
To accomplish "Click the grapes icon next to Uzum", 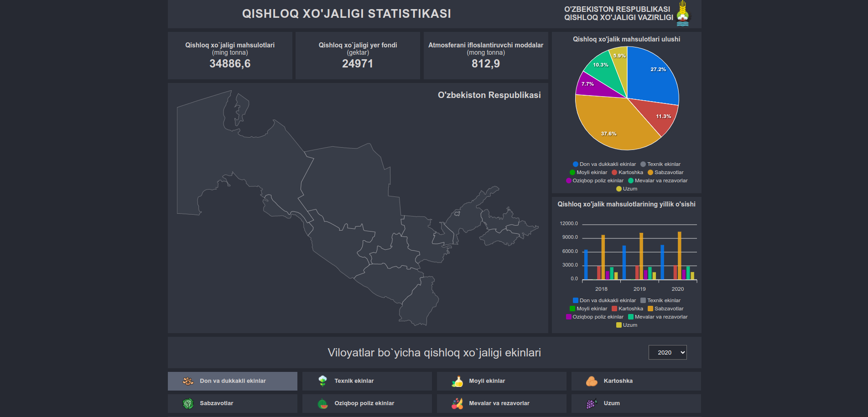I will (591, 403).
